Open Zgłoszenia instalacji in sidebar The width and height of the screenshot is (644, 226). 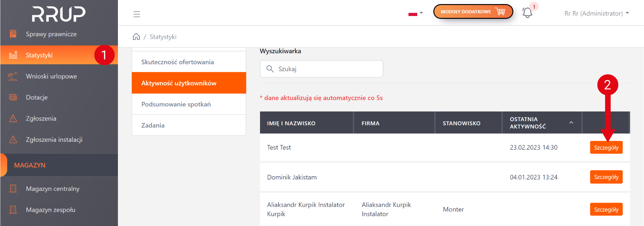(x=54, y=140)
